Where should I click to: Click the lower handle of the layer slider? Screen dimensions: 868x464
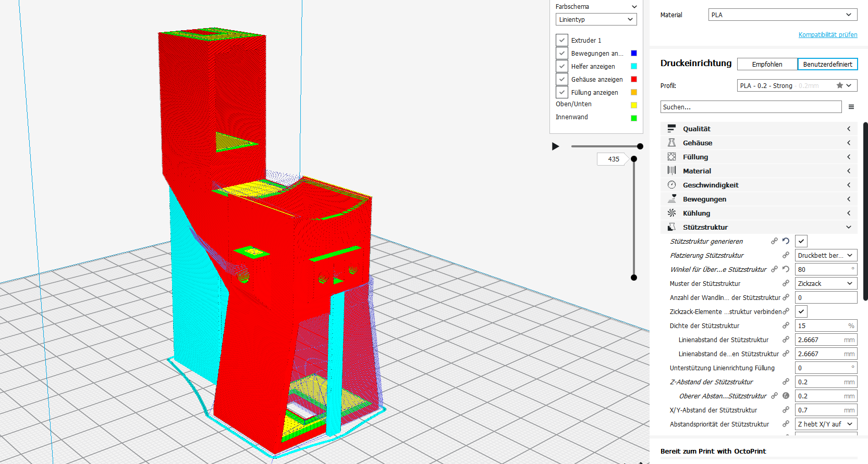[x=634, y=278]
